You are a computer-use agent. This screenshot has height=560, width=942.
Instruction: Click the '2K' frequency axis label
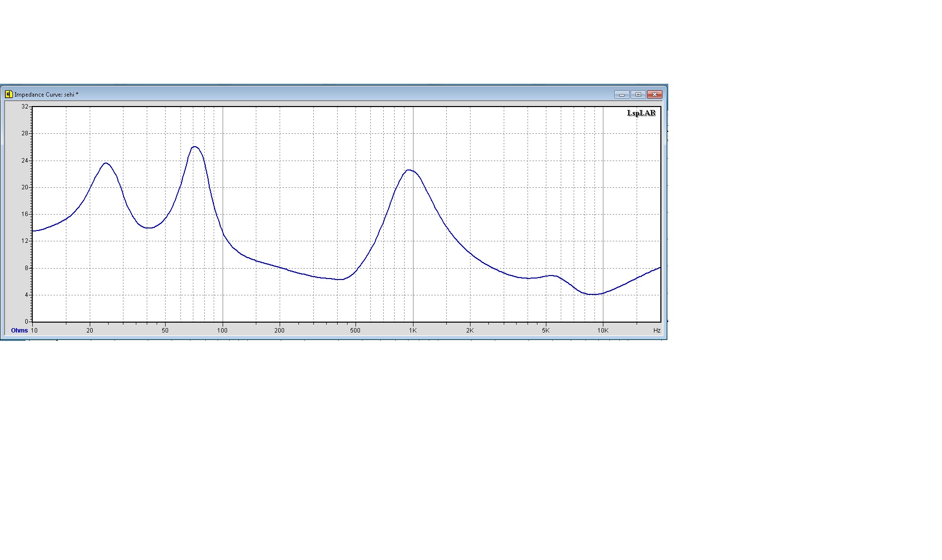(x=470, y=331)
